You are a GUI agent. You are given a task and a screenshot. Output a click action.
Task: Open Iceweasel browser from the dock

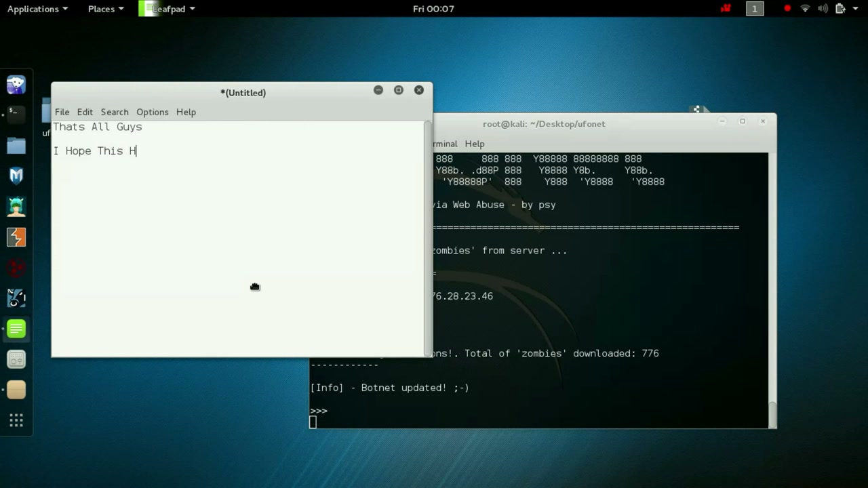16,85
